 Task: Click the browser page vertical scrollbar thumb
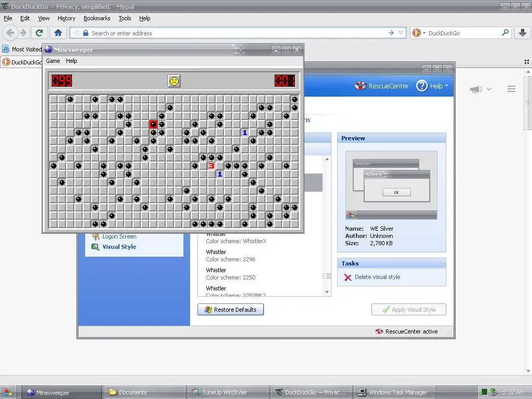[528, 103]
